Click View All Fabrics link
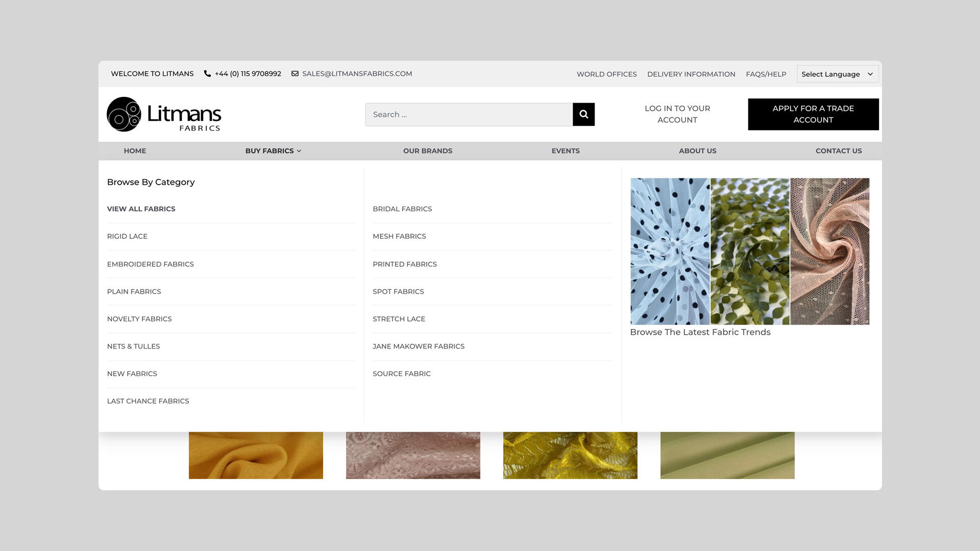 click(x=141, y=209)
